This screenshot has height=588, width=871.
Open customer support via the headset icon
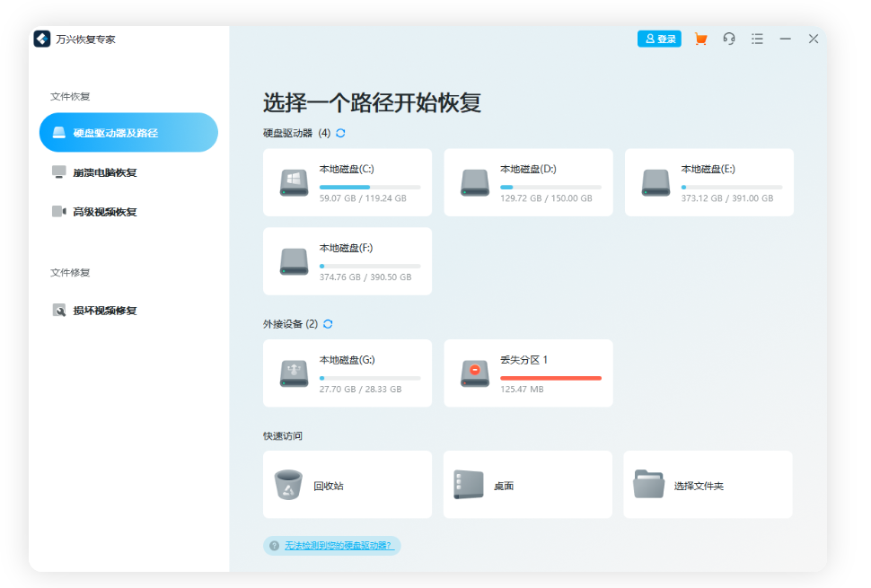729,39
